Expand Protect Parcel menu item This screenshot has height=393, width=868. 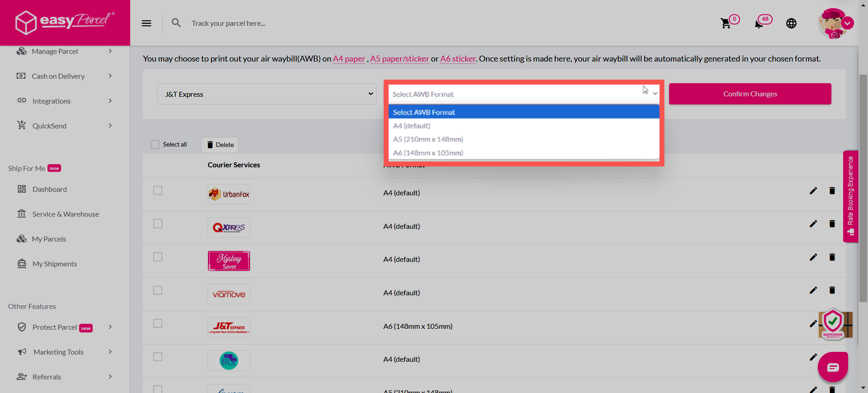click(64, 327)
